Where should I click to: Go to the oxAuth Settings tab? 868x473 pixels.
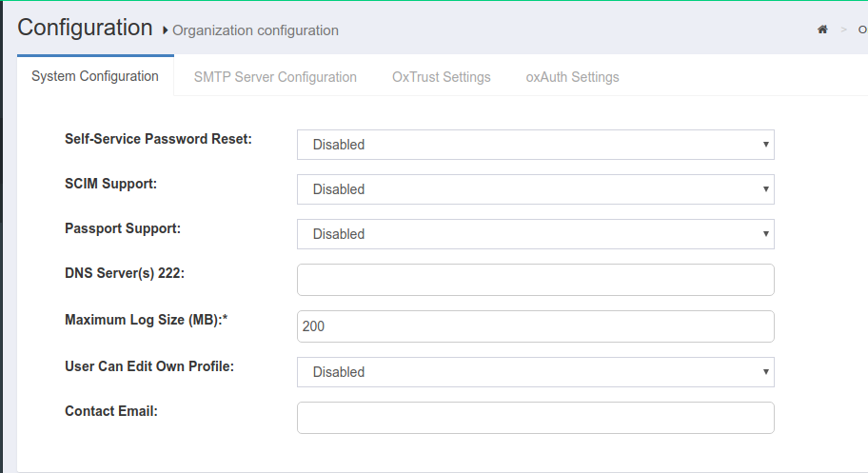coord(572,77)
